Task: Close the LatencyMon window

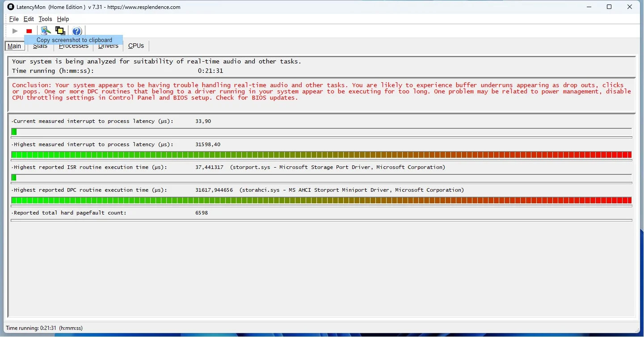Action: click(x=630, y=7)
